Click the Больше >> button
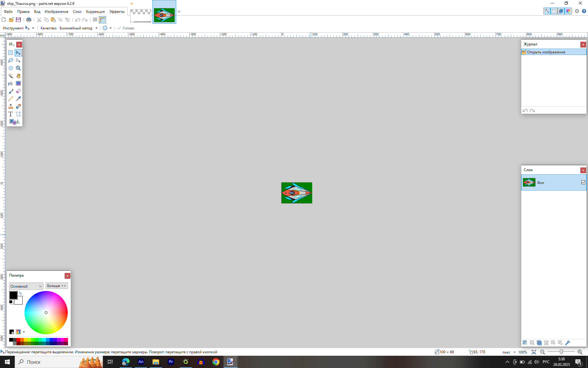This screenshot has height=368, width=588. click(57, 286)
